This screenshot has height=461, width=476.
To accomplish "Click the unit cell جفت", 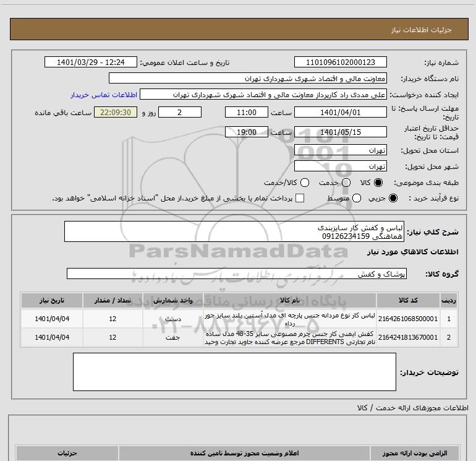I will pyautogui.click(x=172, y=338).
